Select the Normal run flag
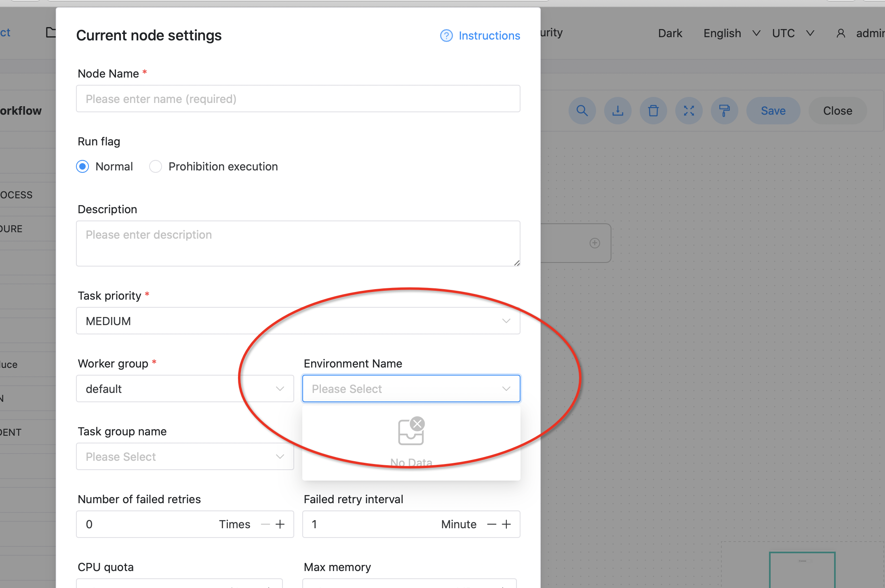Image resolution: width=885 pixels, height=588 pixels. click(82, 166)
